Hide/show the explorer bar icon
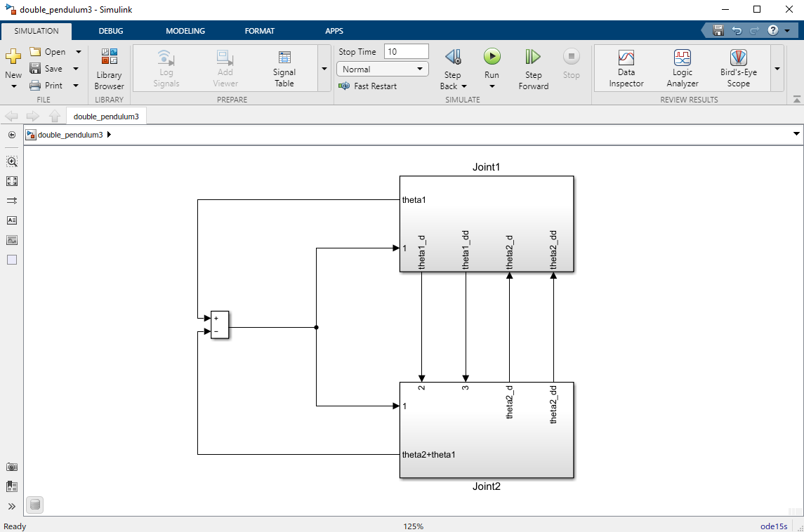Viewport: 804px width, 532px height. 12,135
